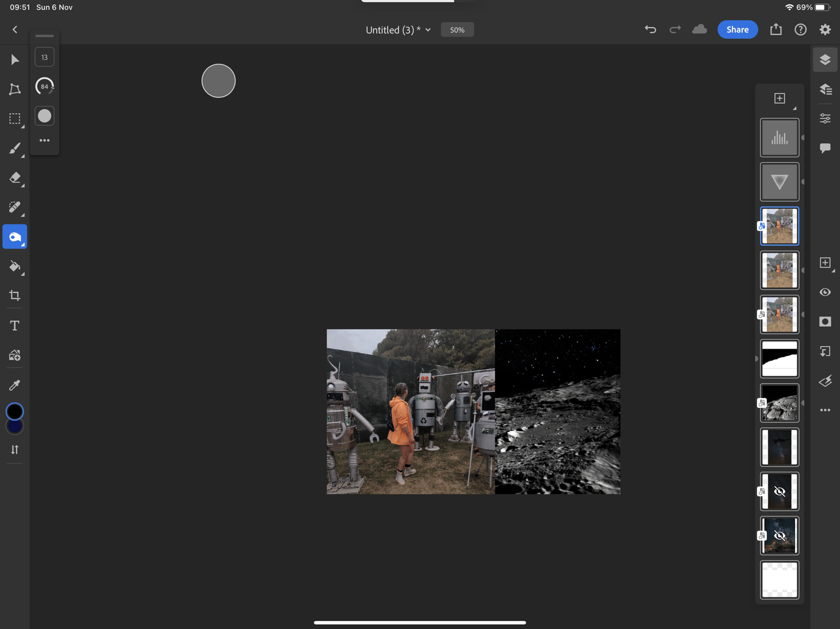Toggle the compact layer view
The width and height of the screenshot is (840, 629).
tap(825, 60)
